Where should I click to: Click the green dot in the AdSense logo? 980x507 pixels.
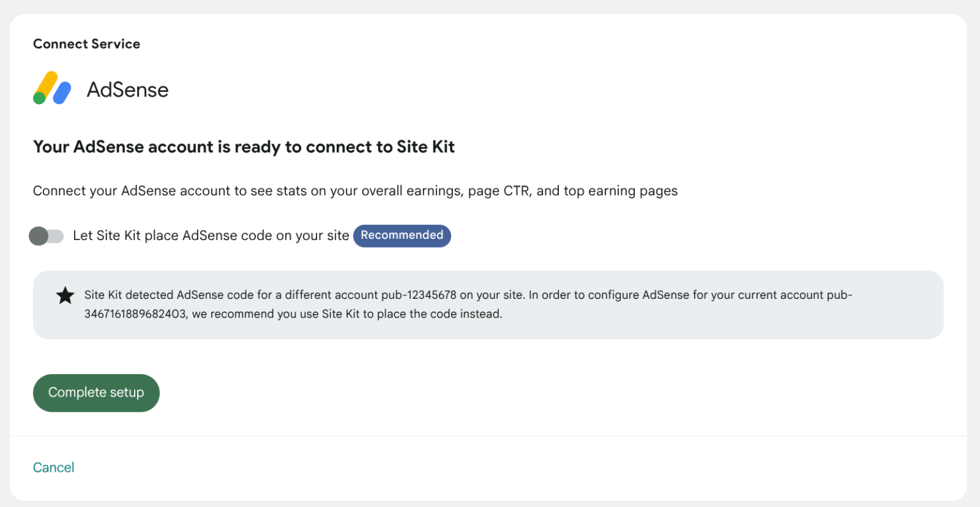point(39,98)
